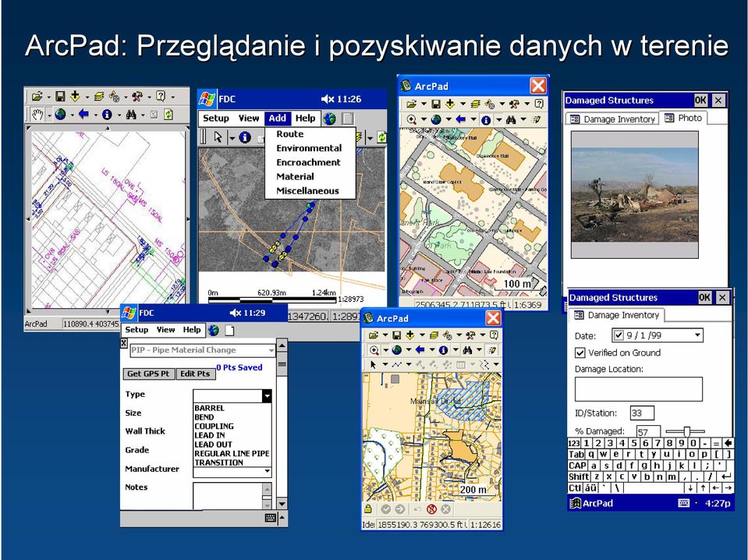Image resolution: width=748 pixels, height=560 pixels.
Task: Expand arrow beside globe in 100 m city-map ArcPad window
Action: (448, 120)
